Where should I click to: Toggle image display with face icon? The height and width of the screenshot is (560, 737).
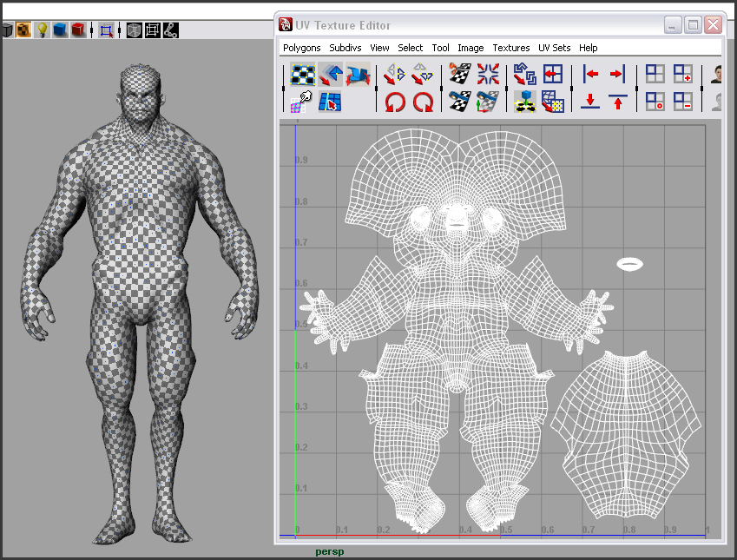pyautogui.click(x=716, y=75)
